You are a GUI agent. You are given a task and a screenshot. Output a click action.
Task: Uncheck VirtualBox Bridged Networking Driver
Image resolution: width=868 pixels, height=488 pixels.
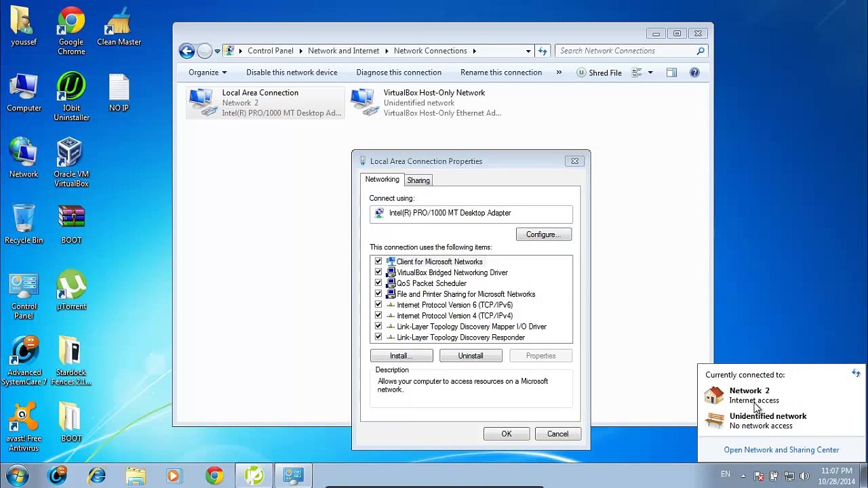click(x=378, y=272)
